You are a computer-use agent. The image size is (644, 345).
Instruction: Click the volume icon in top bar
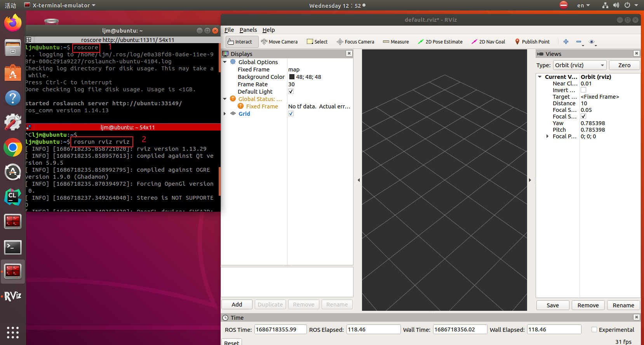tap(616, 5)
